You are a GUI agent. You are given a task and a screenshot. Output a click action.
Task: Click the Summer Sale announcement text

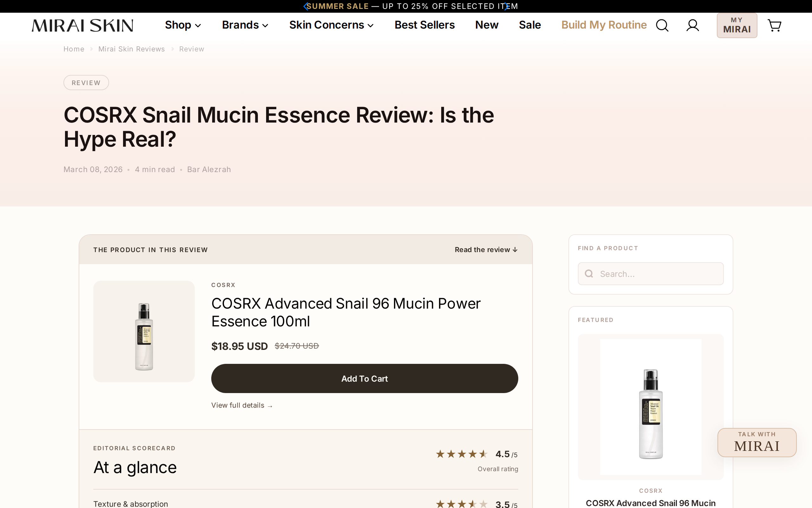pyautogui.click(x=412, y=6)
